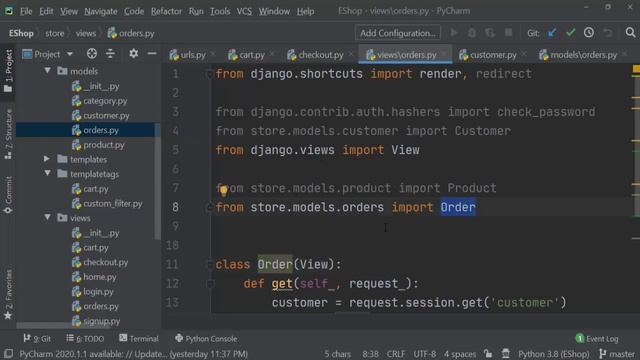Open the 9: Git tool window
This screenshot has width=640, height=360.
[37, 339]
